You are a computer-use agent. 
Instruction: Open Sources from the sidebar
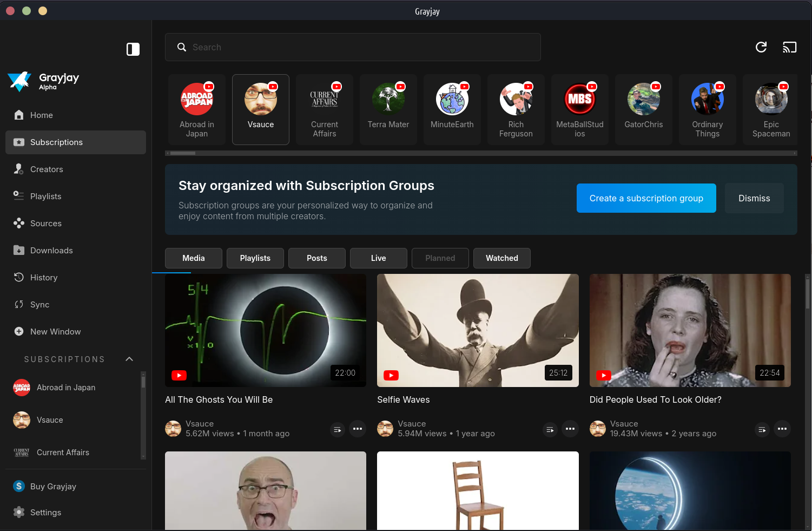(46, 224)
